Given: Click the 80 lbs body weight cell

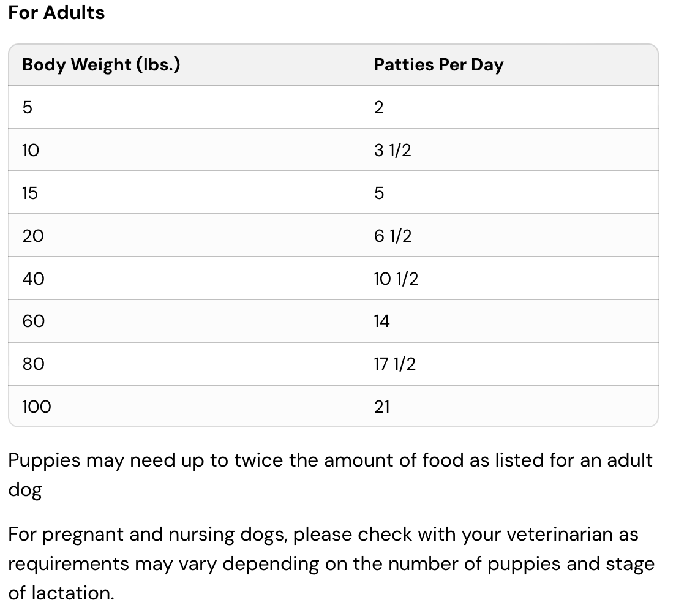Looking at the screenshot, I should pos(33,364).
